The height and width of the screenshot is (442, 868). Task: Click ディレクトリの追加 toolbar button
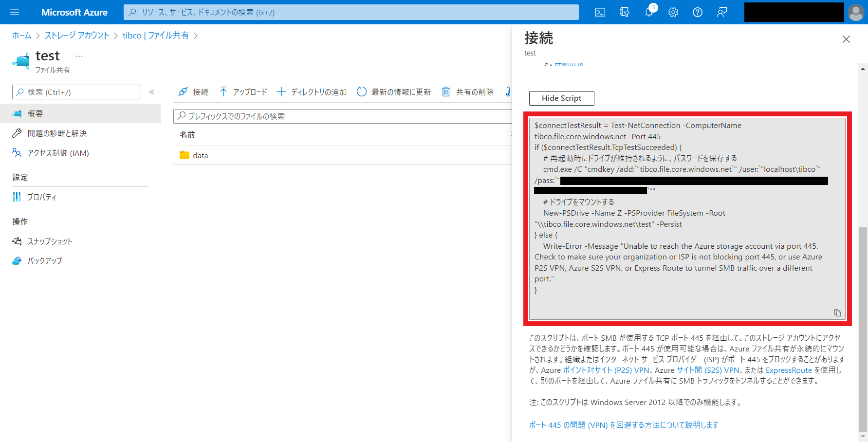pyautogui.click(x=312, y=92)
